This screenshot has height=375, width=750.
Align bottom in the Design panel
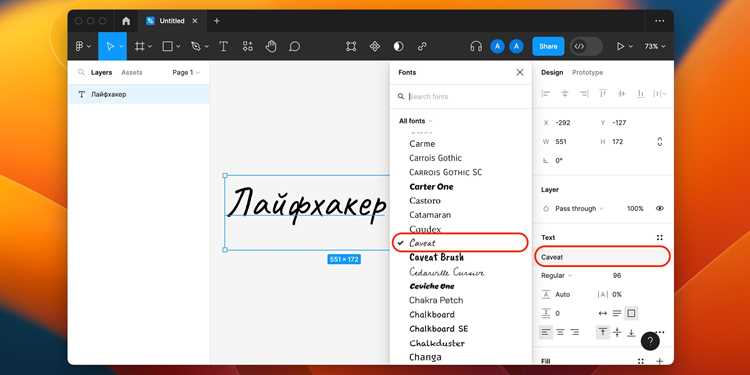640,94
